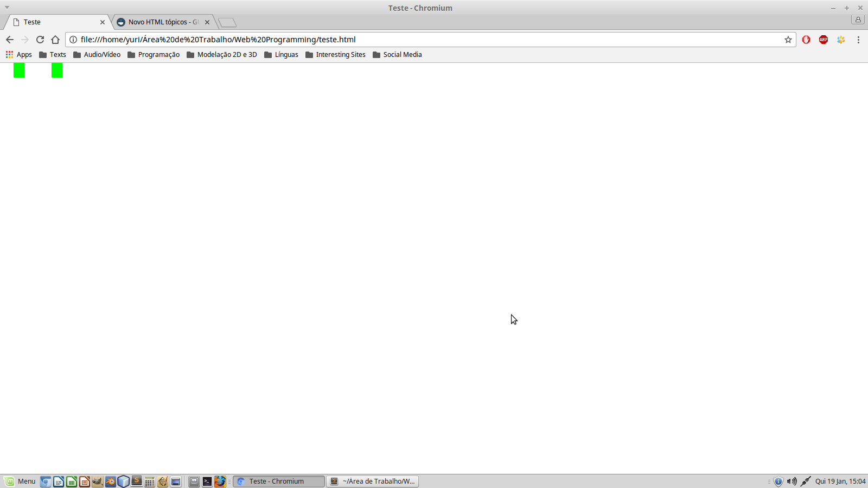
Task: Open the Audio/Vídeo bookmarks folder
Action: pyautogui.click(x=97, y=55)
